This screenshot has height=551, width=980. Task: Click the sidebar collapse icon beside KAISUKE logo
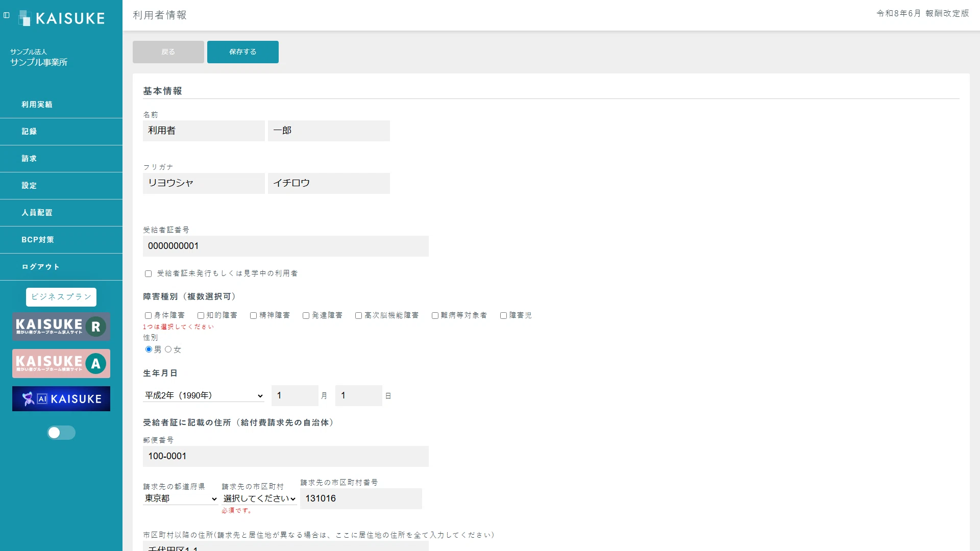(7, 15)
